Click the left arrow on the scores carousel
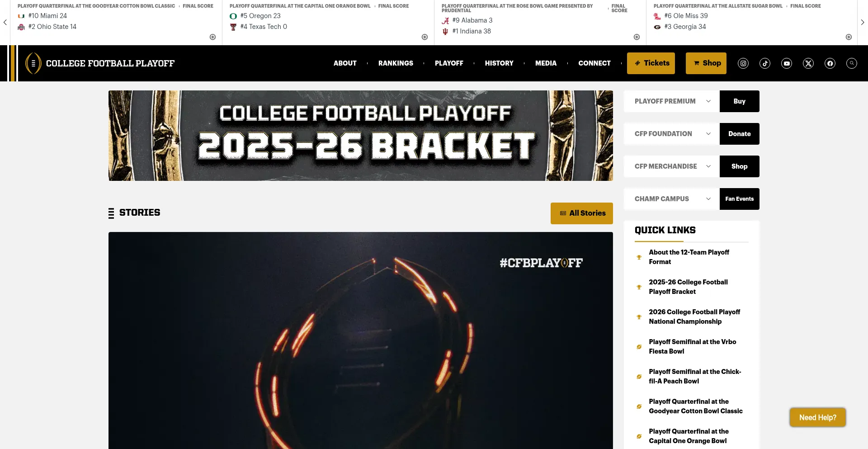Image resolution: width=868 pixels, height=449 pixels. tap(5, 22)
